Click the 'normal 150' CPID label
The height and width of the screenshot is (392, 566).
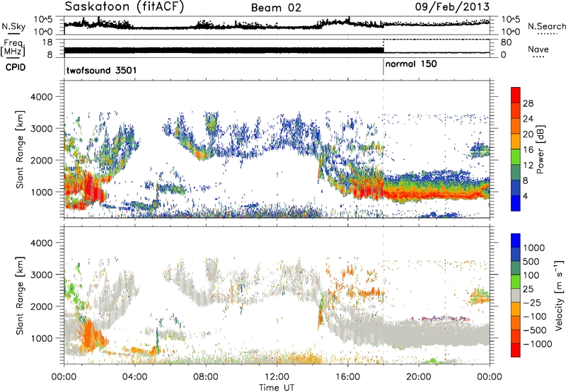(411, 64)
